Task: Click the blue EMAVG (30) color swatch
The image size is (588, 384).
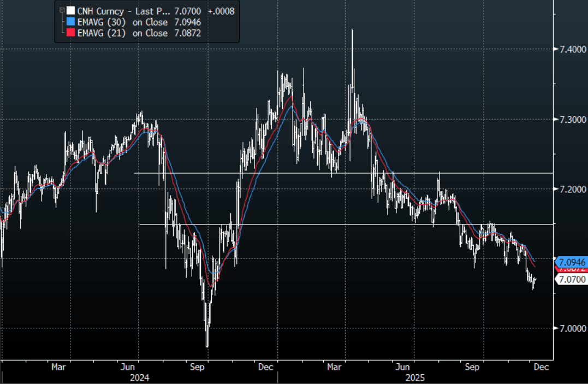Action: (x=70, y=22)
